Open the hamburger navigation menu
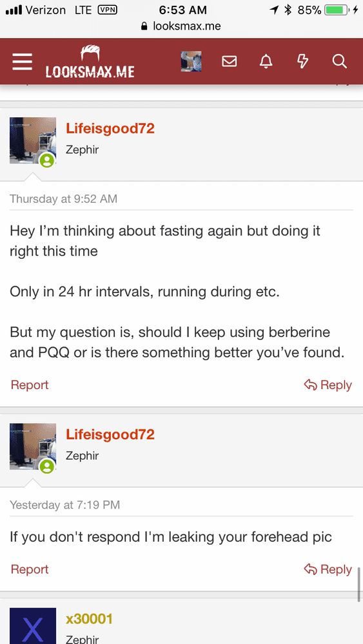Image resolution: width=363 pixels, height=644 pixels. [x=22, y=62]
